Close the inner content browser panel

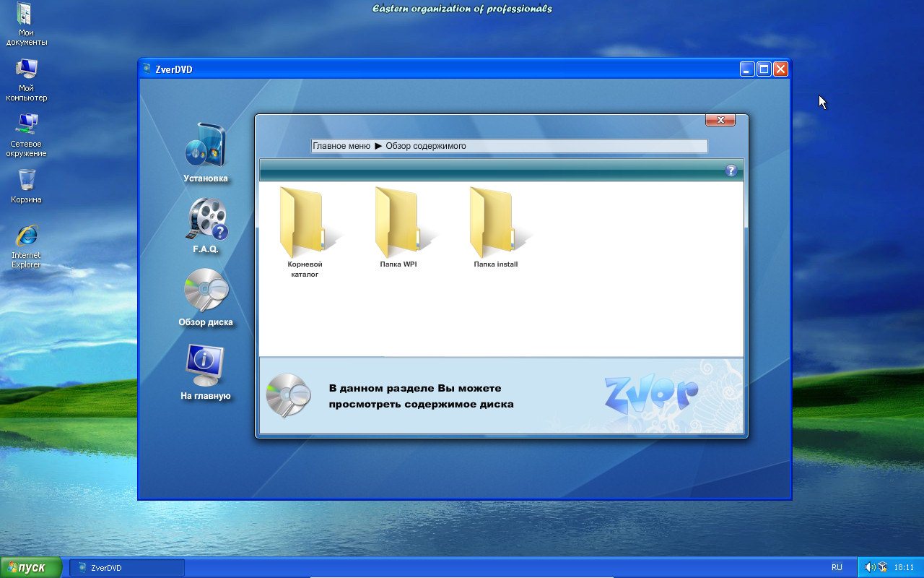coord(720,120)
